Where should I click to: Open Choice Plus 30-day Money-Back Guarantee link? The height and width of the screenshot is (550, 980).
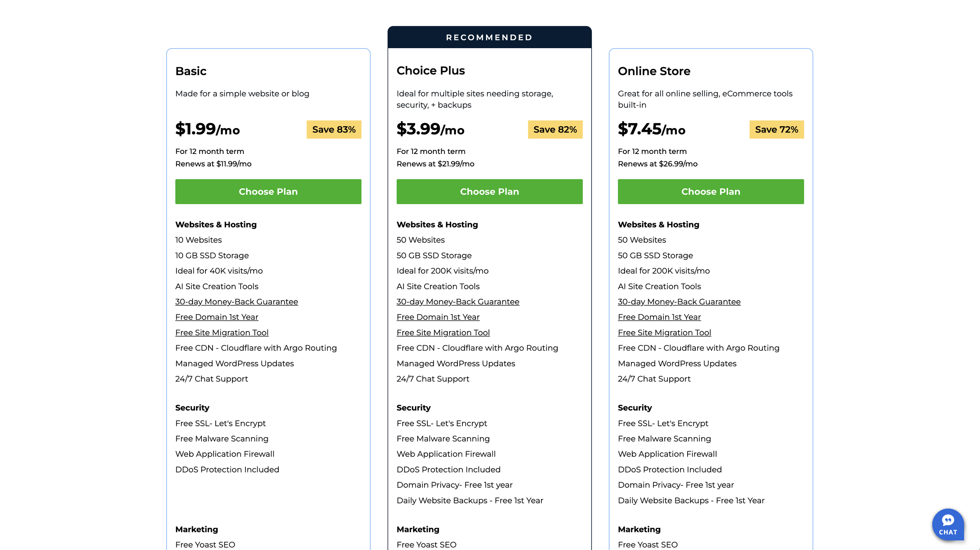tap(457, 302)
